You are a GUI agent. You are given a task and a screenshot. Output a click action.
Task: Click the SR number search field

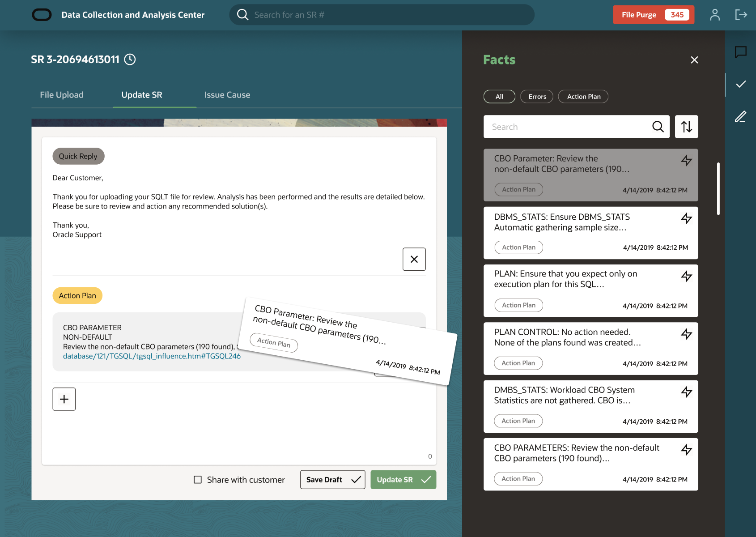pyautogui.click(x=381, y=14)
